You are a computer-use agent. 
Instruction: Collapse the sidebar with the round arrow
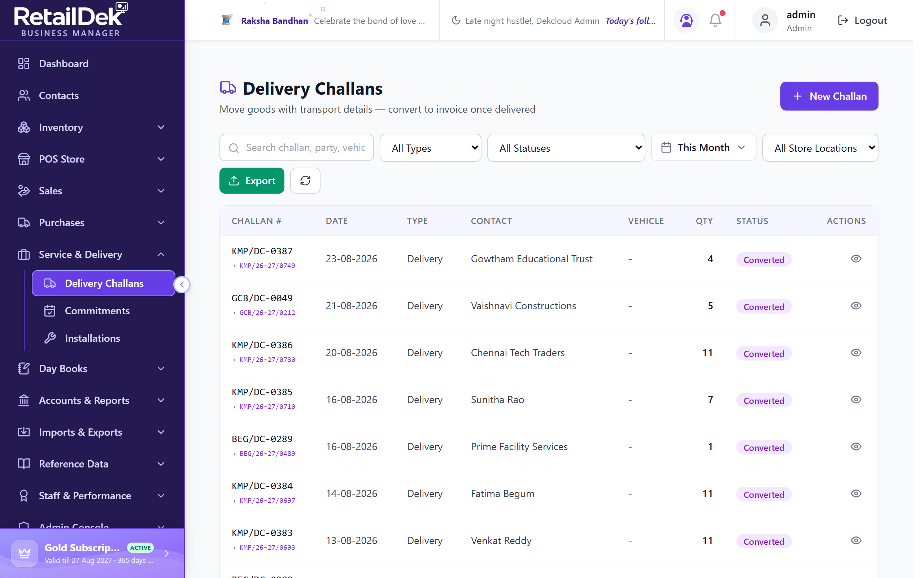coord(182,284)
